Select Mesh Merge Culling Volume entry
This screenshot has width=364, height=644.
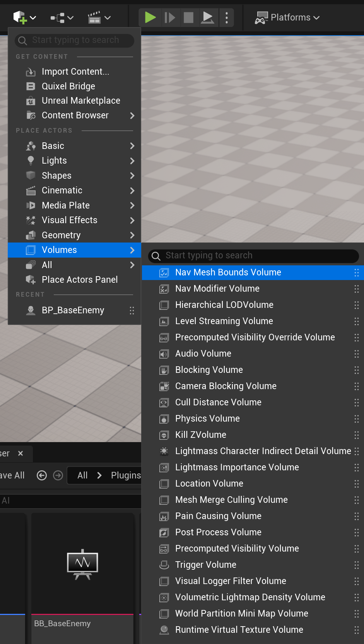click(x=253, y=500)
